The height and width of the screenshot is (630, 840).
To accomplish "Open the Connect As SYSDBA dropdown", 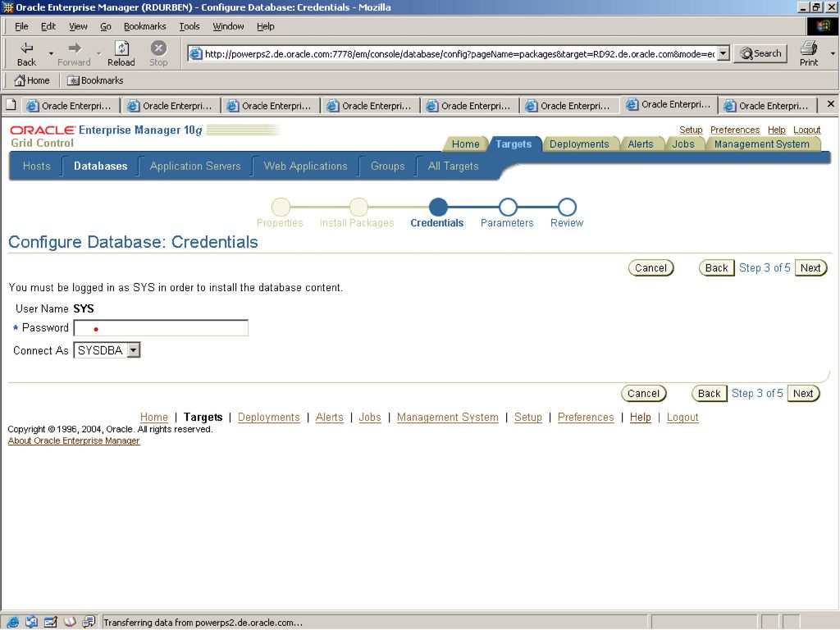I will [134, 350].
